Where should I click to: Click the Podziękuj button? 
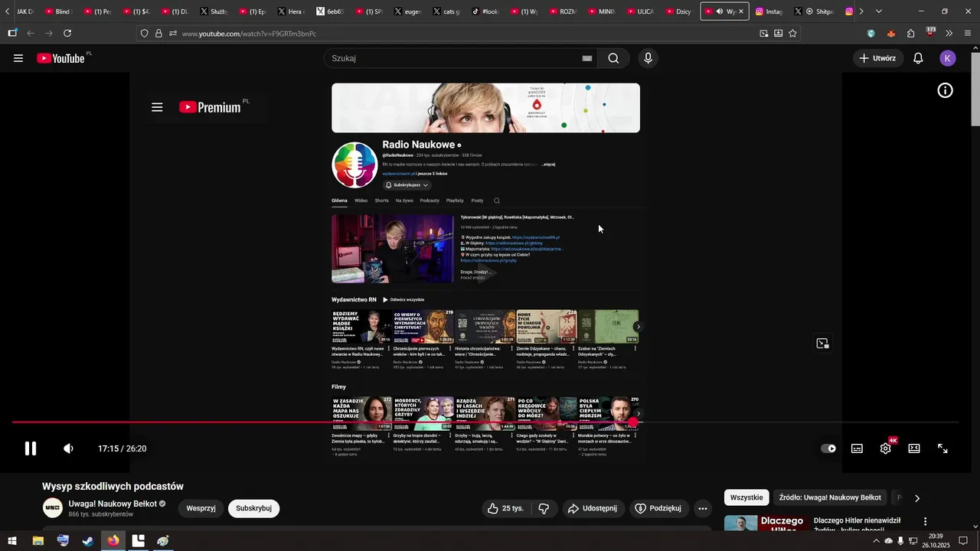(658, 508)
